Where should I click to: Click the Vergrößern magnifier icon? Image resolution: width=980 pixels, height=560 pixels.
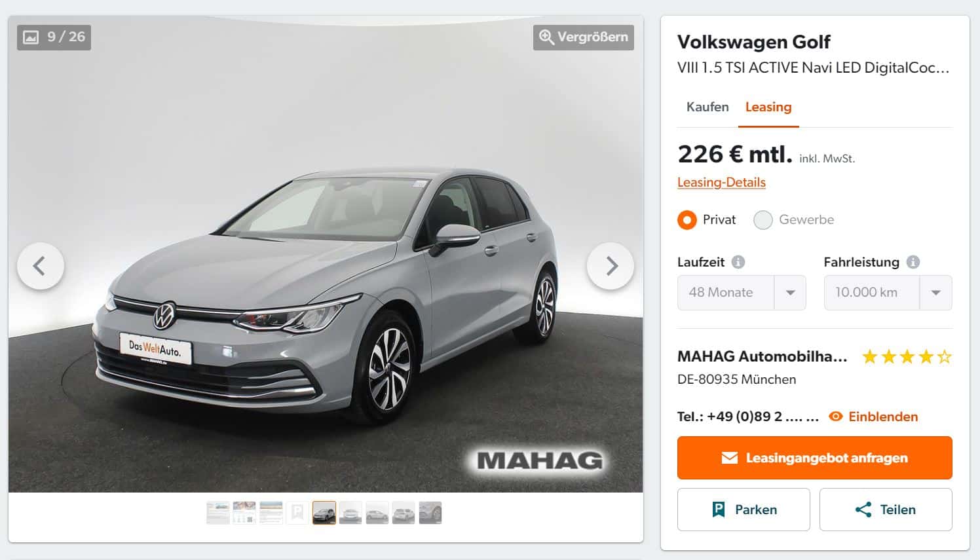click(546, 37)
